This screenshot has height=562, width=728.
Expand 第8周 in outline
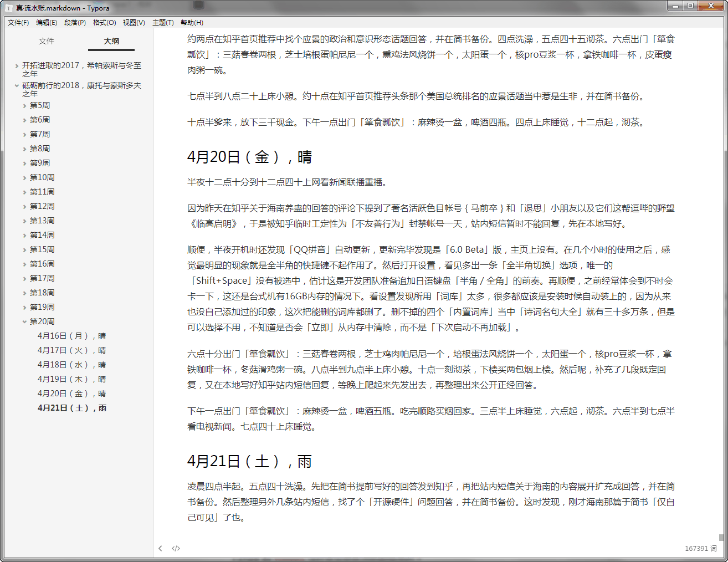coord(24,149)
